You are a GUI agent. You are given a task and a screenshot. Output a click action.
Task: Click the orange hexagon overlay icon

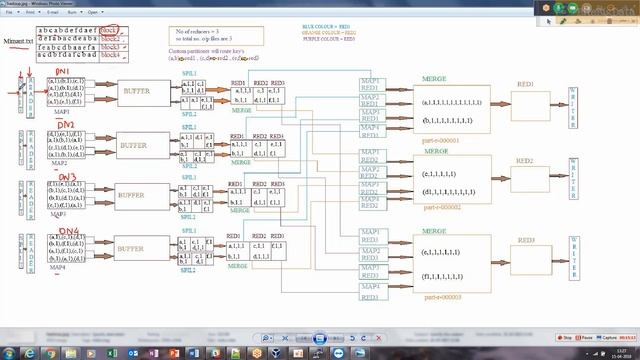546,8
